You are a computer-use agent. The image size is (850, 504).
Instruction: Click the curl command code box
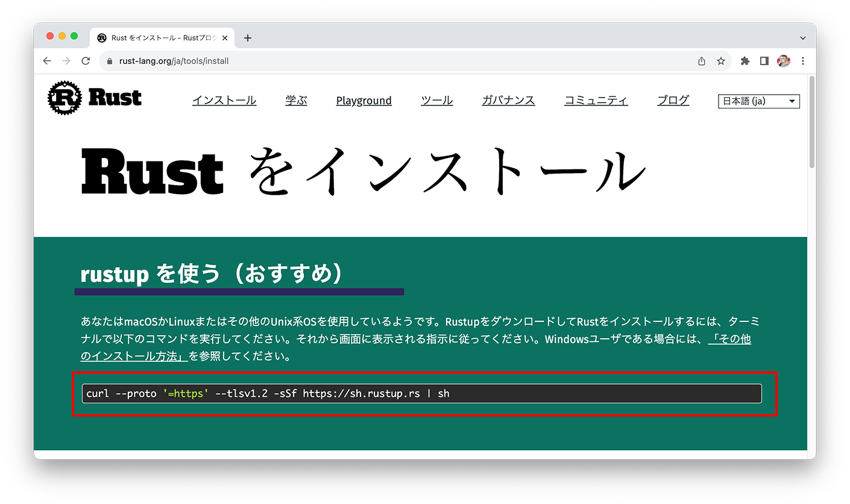(421, 394)
